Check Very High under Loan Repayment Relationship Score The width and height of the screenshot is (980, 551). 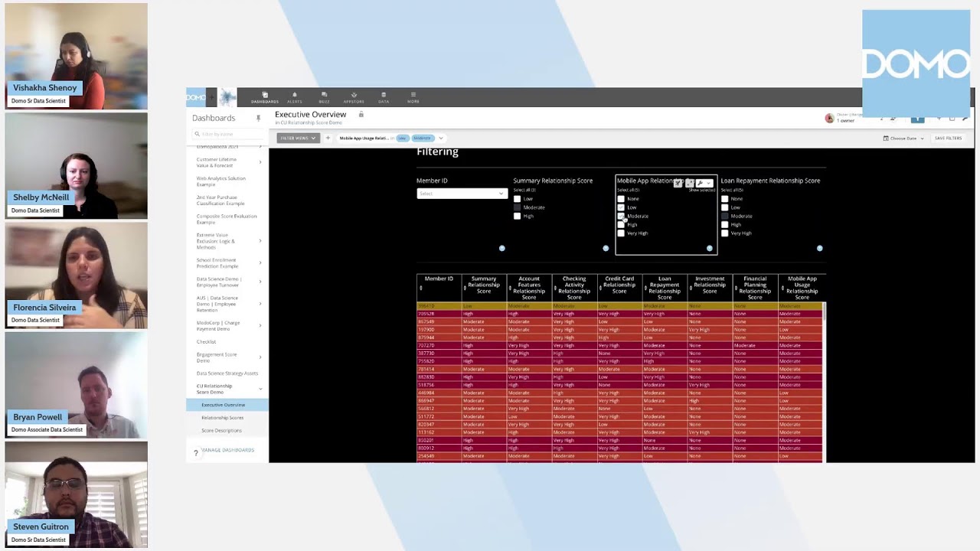pos(725,233)
